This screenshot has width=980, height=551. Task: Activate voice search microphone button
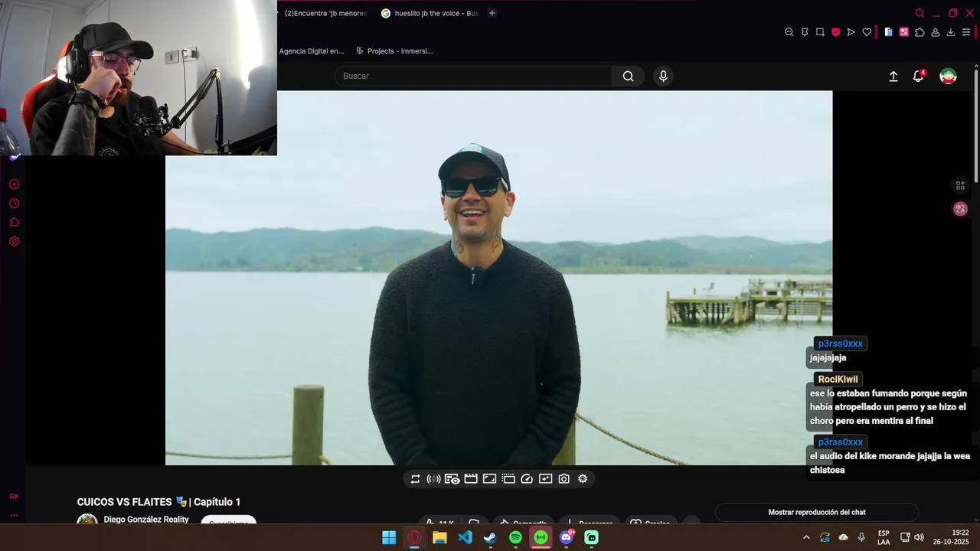point(663,76)
